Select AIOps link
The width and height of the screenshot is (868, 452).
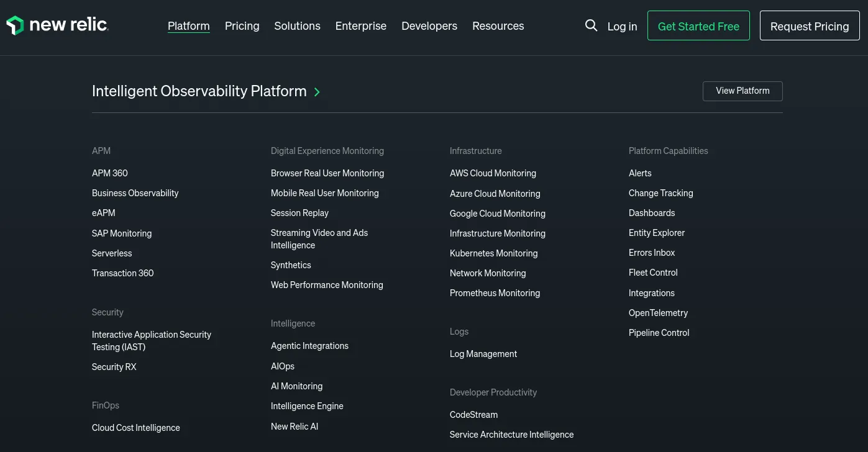(283, 366)
